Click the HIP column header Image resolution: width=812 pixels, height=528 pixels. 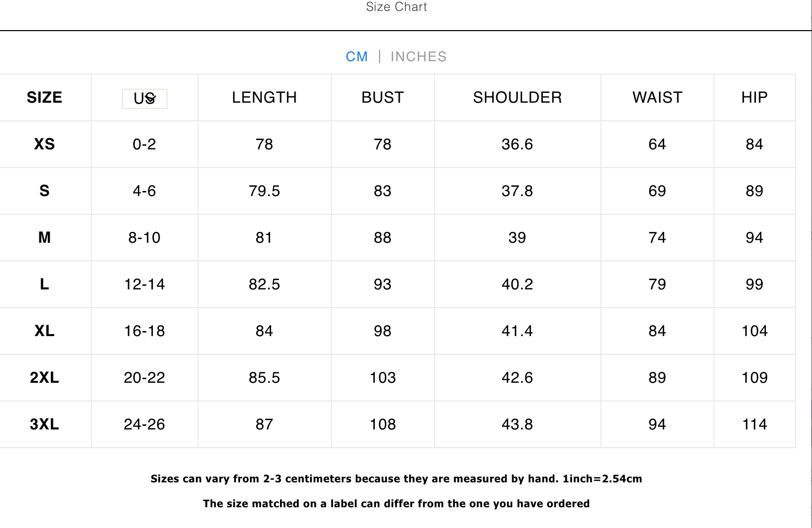[x=754, y=98]
